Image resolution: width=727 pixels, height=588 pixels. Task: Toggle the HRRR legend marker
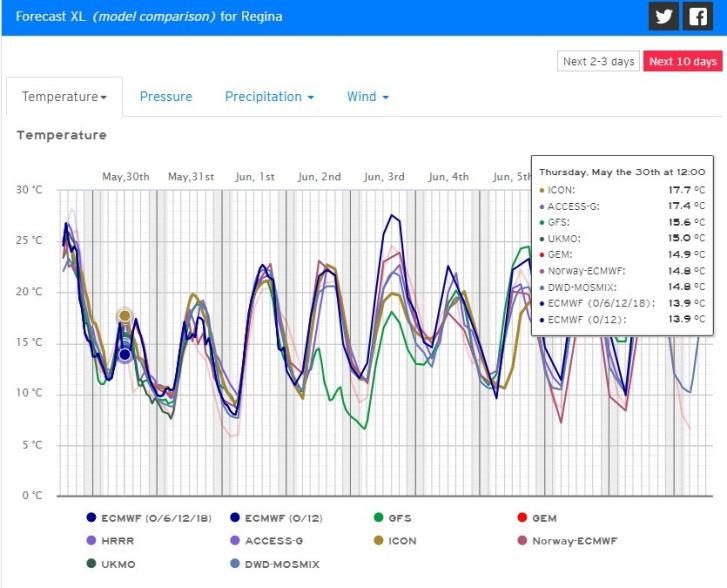[92, 541]
